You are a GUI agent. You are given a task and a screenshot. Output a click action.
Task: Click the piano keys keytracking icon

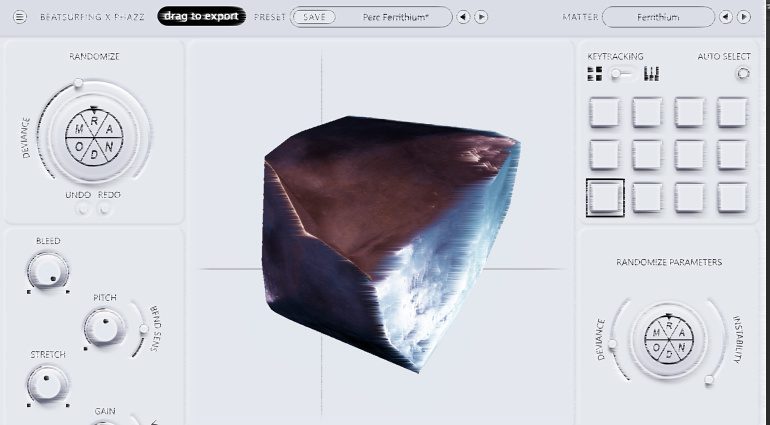point(651,74)
